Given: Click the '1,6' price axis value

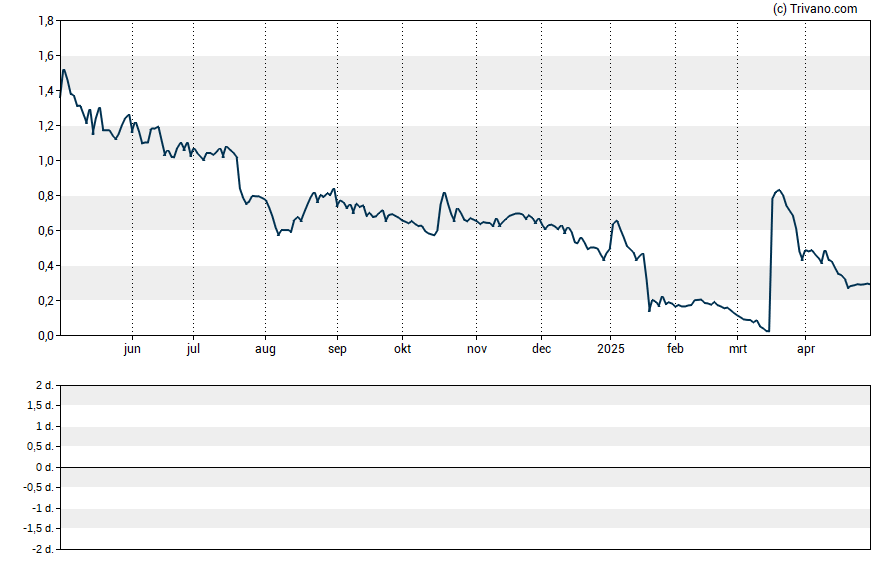Looking at the screenshot, I should point(46,55).
